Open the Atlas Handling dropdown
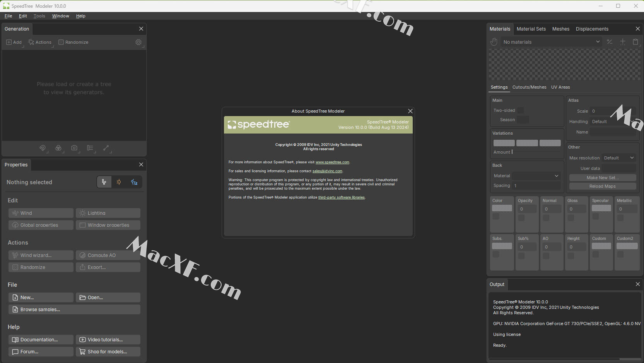Screen dimensions: 644x363 tap(613, 122)
